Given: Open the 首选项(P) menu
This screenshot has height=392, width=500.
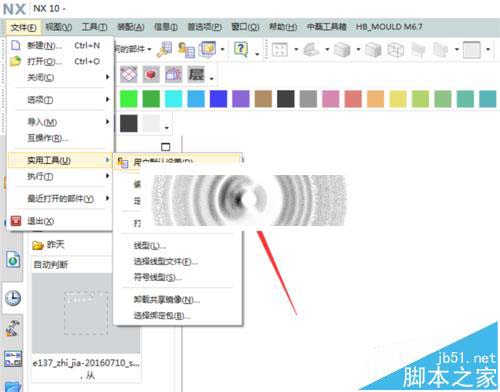Looking at the screenshot, I should coord(205,27).
